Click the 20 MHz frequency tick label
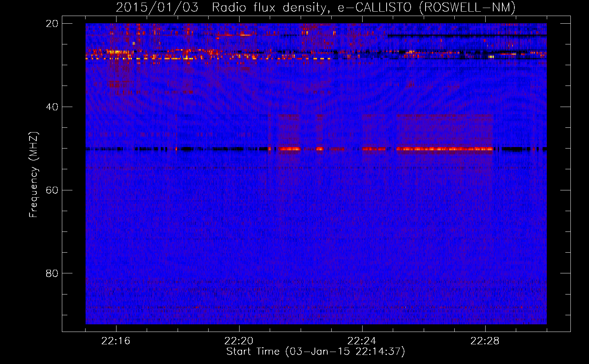This screenshot has height=364, width=589. (x=52, y=24)
